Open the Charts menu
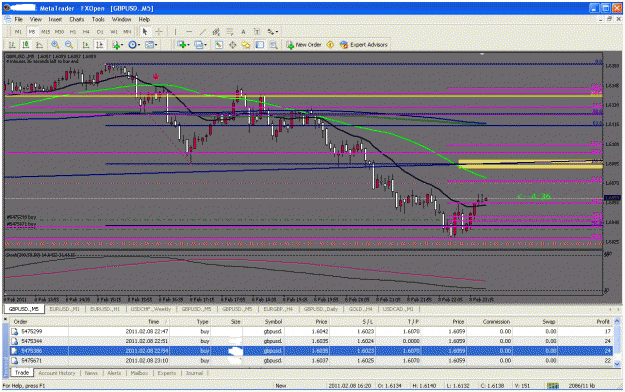The image size is (625, 392). click(77, 19)
